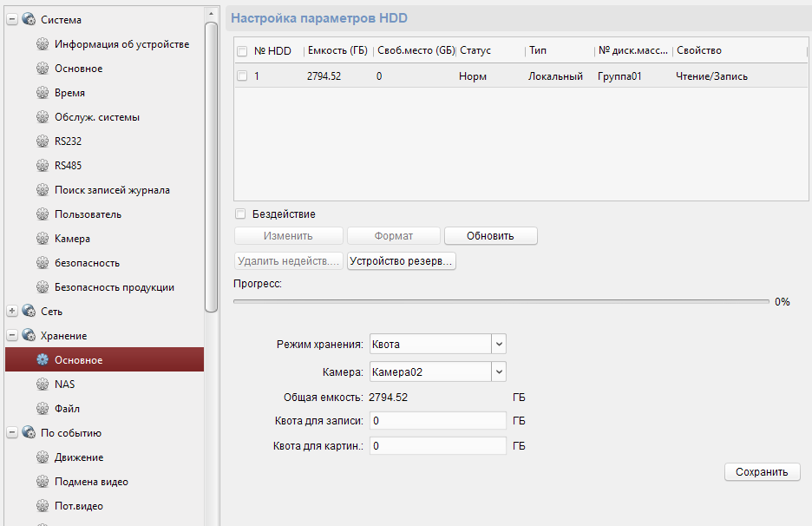Image resolution: width=812 pixels, height=526 pixels.
Task: Click the gear icon beside NAS
Action: pyautogui.click(x=42, y=385)
